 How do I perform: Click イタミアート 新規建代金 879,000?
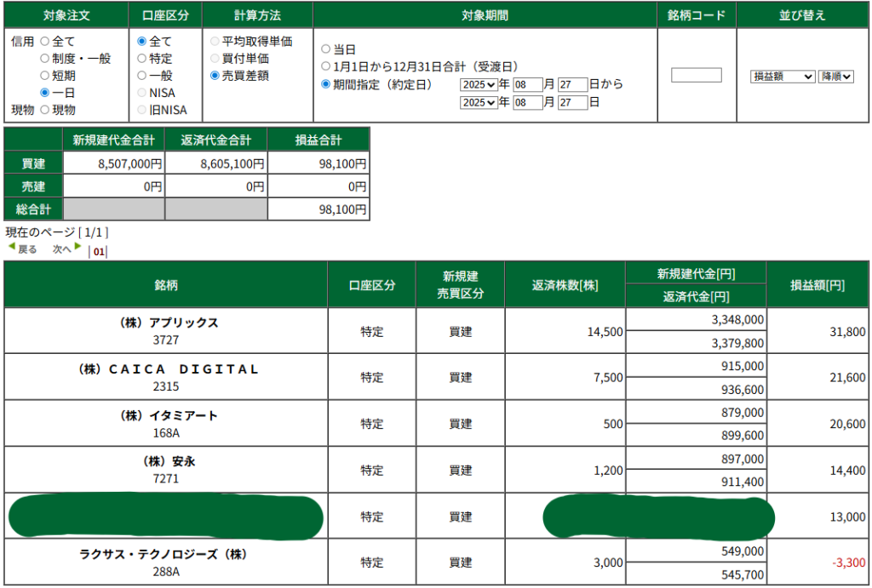click(743, 413)
